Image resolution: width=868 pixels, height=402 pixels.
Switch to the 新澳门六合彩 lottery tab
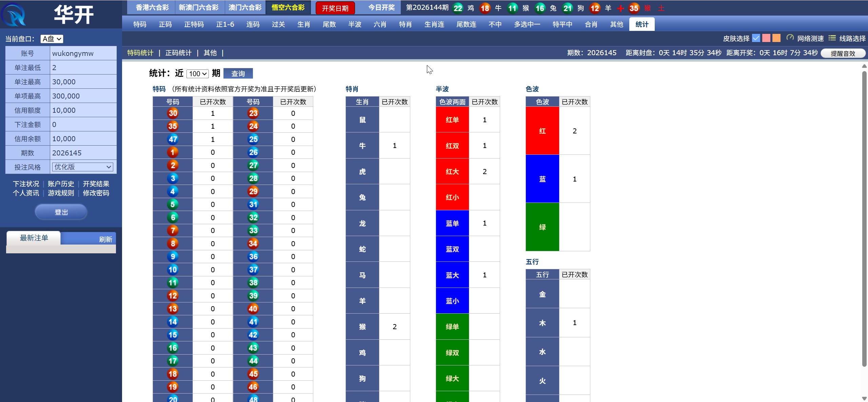click(x=199, y=7)
